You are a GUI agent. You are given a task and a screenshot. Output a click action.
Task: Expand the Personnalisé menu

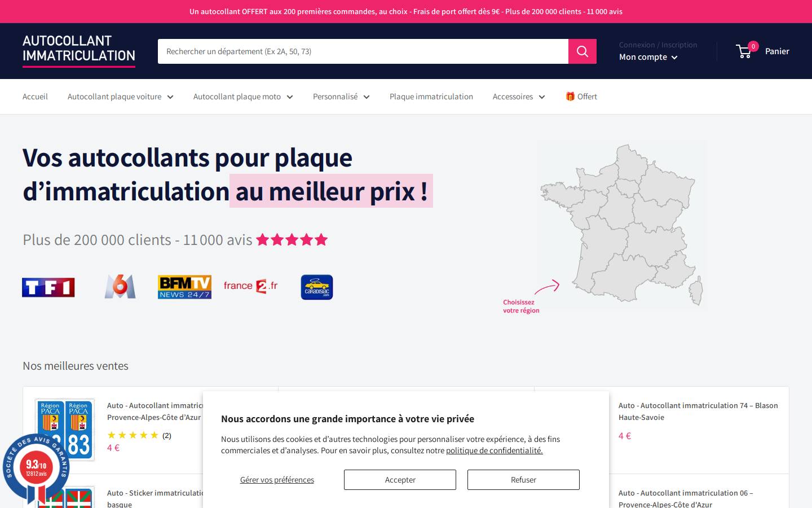(341, 97)
